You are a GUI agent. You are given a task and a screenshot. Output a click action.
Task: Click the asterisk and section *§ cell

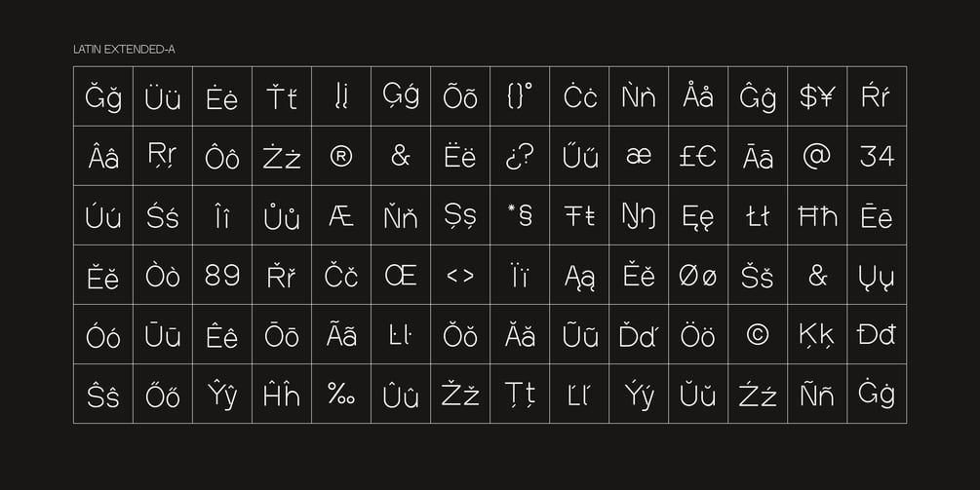[x=520, y=215]
